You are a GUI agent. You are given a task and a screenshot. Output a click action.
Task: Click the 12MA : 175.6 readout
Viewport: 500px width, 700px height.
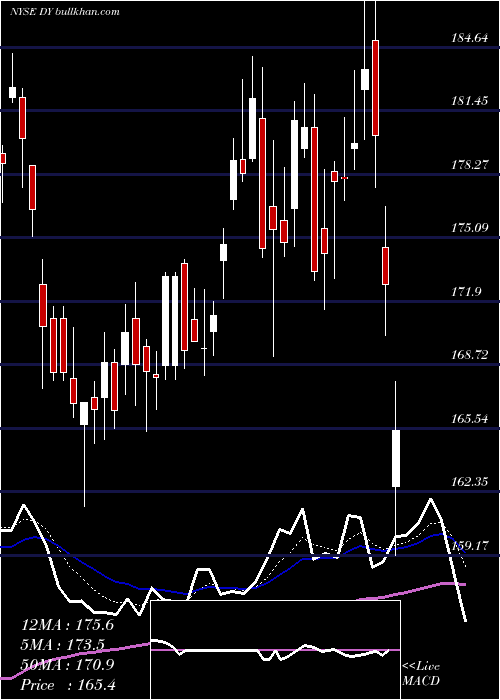67,625
